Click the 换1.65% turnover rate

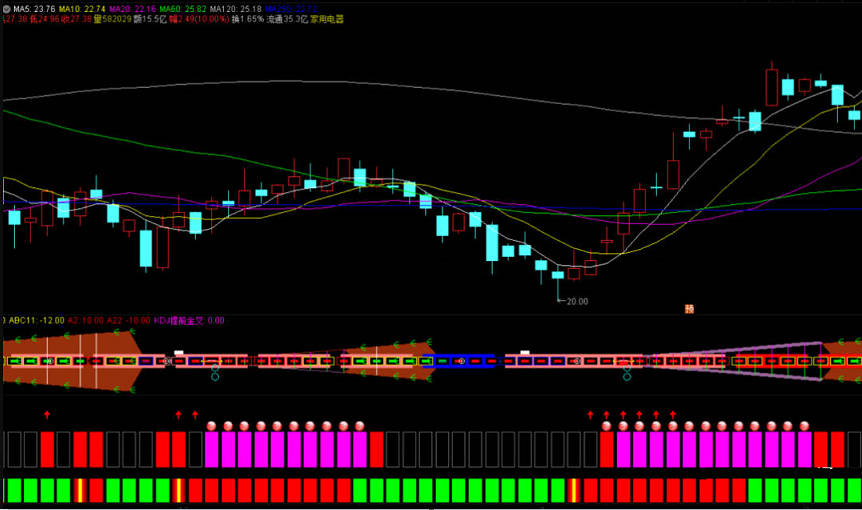(247, 19)
